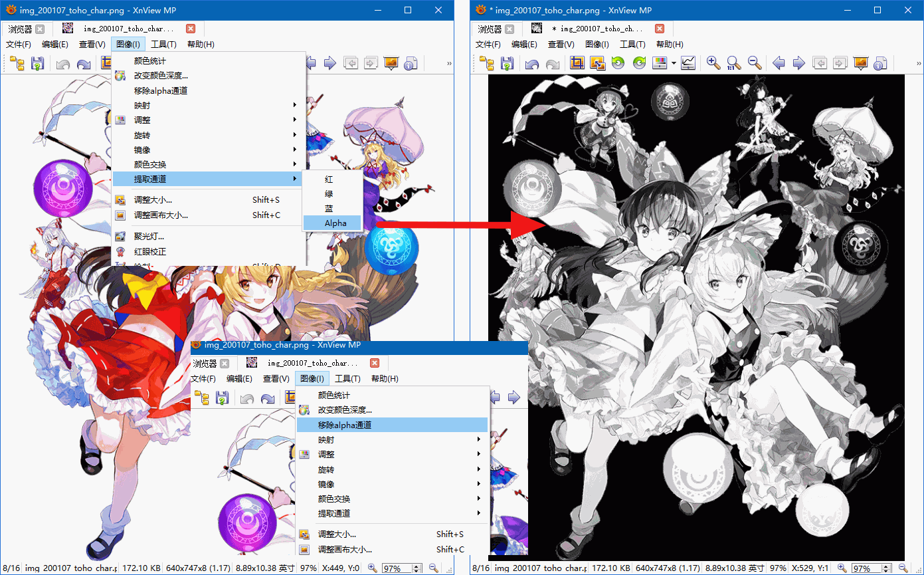This screenshot has width=924, height=575.
Task: Click the zoom percentage box in right status bar
Action: [867, 568]
